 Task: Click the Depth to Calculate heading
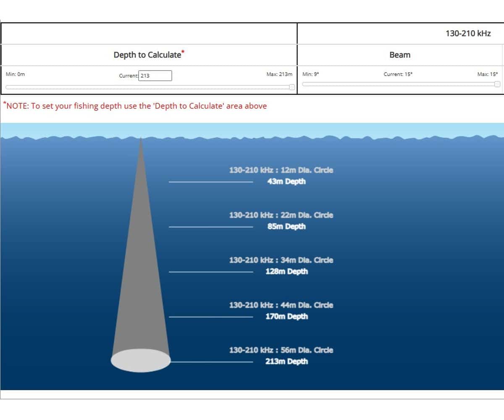149,55
